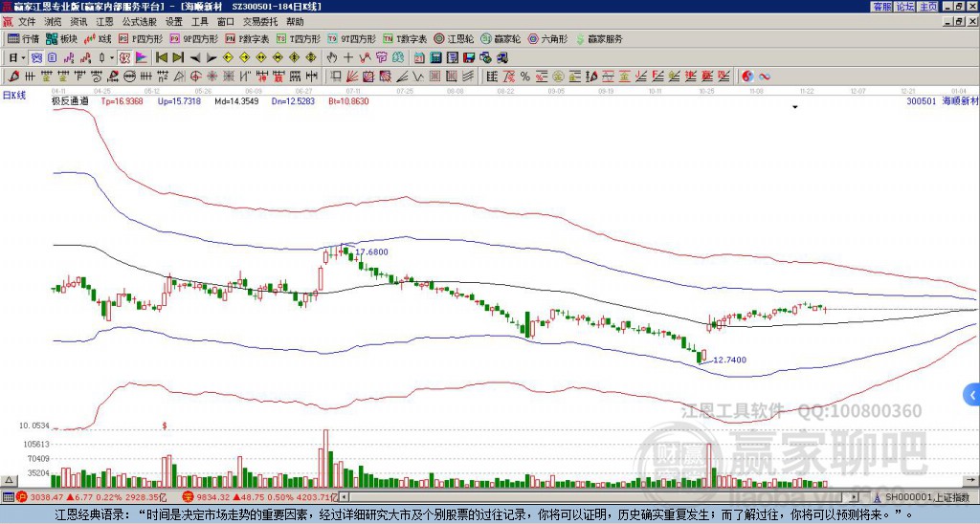
Task: Click the circled horizontal lines icon
Action: [129, 76]
